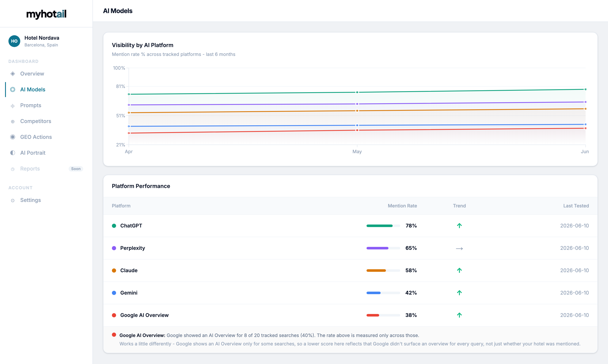Click the Soon badge next to Reports
The height and width of the screenshot is (364, 608).
click(76, 169)
